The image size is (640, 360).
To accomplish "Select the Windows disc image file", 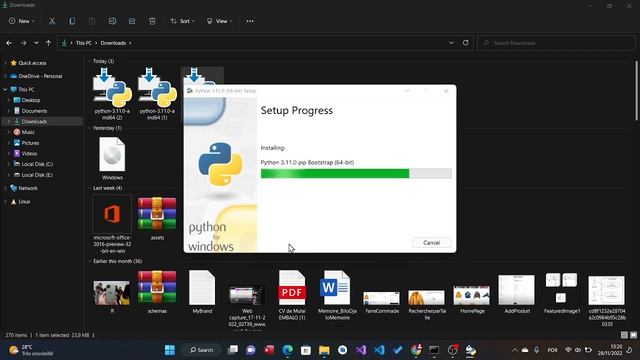I will 112,158.
